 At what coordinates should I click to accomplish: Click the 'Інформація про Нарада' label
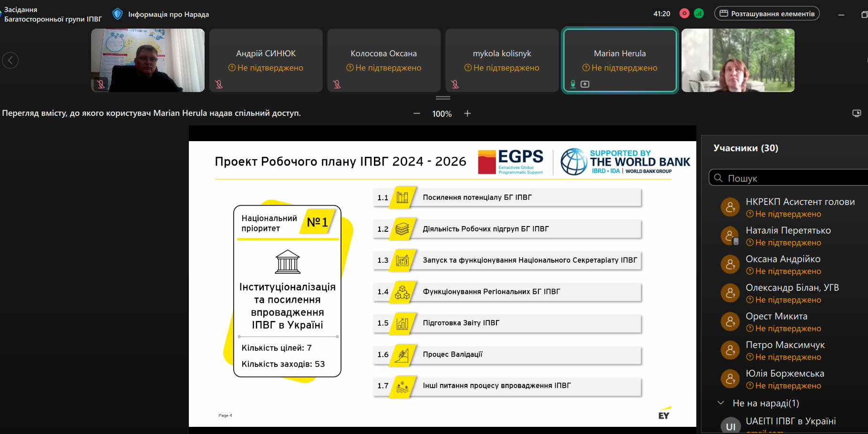(x=168, y=14)
